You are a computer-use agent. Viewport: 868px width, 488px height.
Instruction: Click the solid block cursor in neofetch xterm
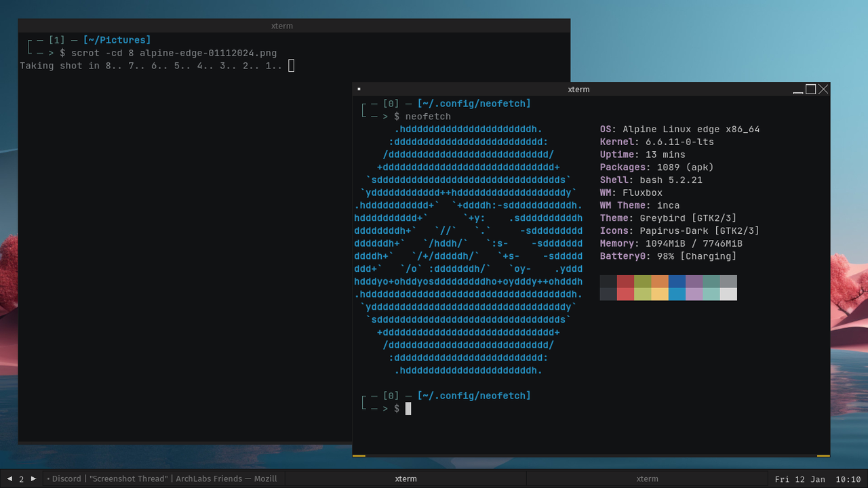(408, 408)
